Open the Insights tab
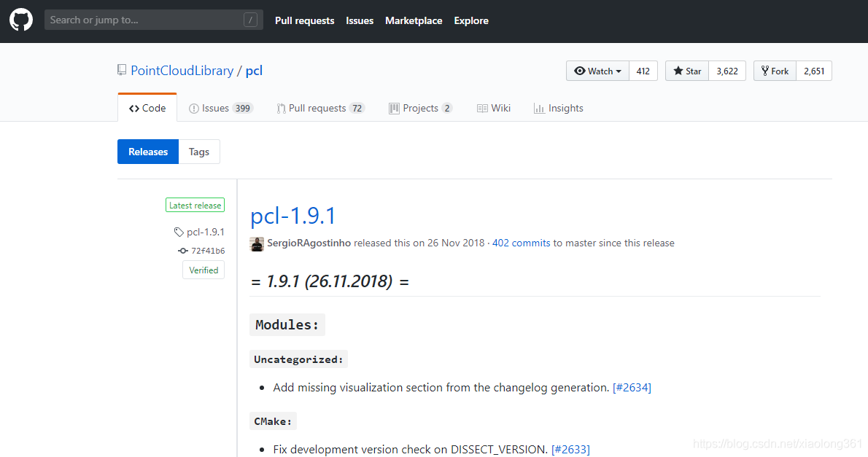 click(x=559, y=108)
